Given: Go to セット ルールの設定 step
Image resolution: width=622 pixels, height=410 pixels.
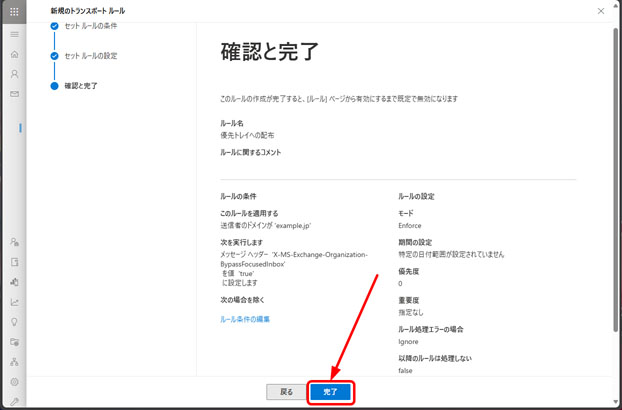Looking at the screenshot, I should 91,56.
